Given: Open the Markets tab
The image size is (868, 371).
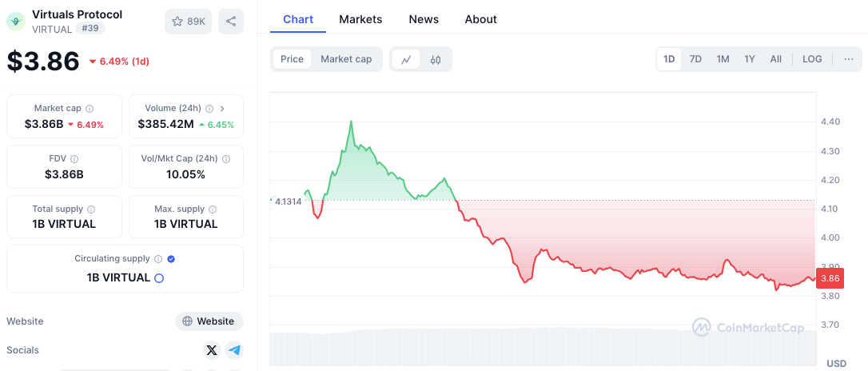Looking at the screenshot, I should [x=360, y=19].
